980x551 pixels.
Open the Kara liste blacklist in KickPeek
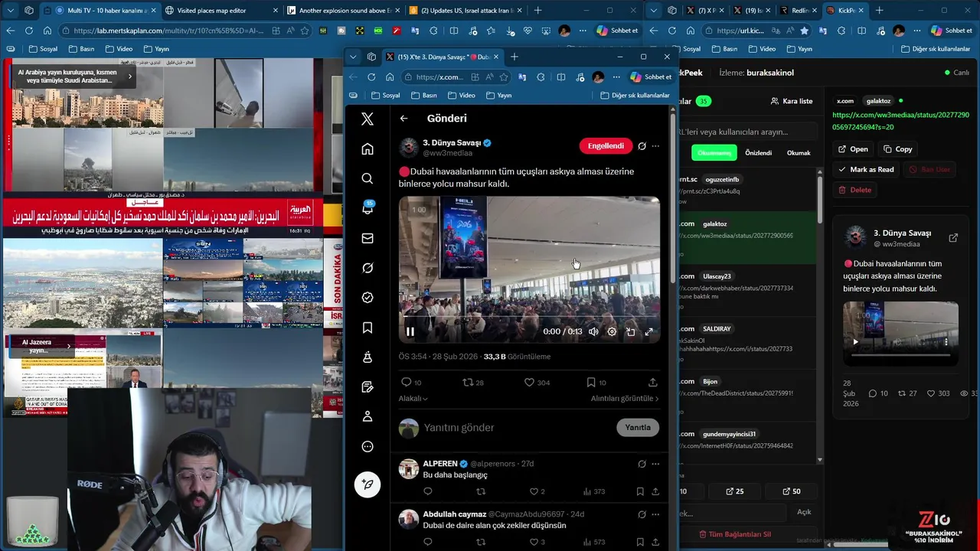tap(791, 101)
